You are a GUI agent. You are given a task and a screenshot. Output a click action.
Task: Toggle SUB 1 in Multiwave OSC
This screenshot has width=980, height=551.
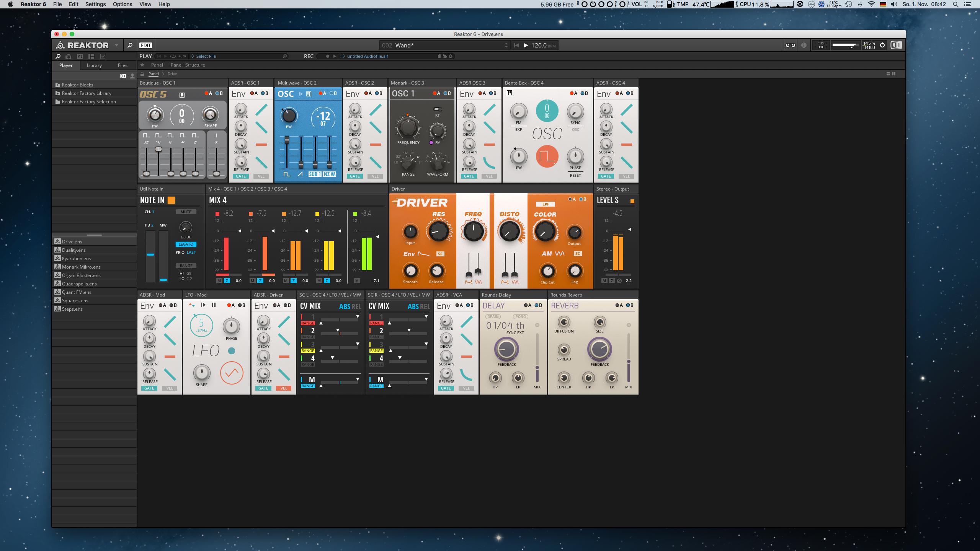coord(315,174)
